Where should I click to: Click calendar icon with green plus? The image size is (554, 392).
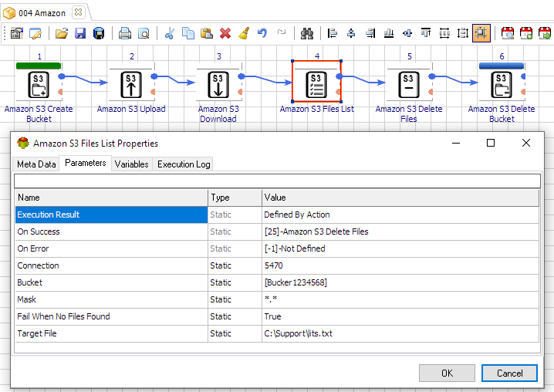coord(526,33)
